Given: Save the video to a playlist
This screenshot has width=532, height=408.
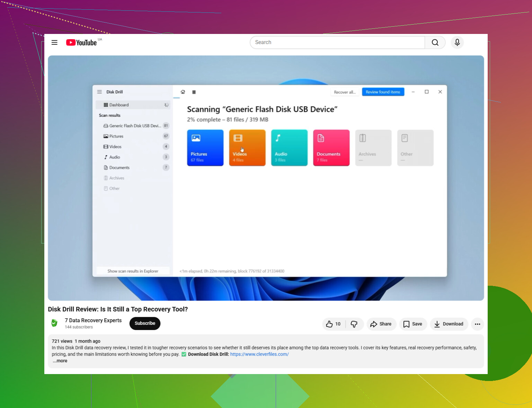Looking at the screenshot, I should coord(413,324).
